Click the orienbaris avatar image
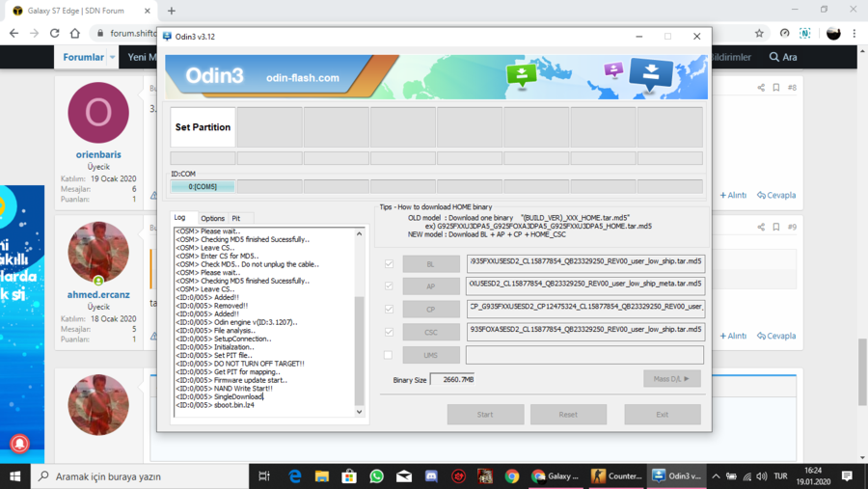Screen dimensions: 868x489 pyautogui.click(x=98, y=113)
